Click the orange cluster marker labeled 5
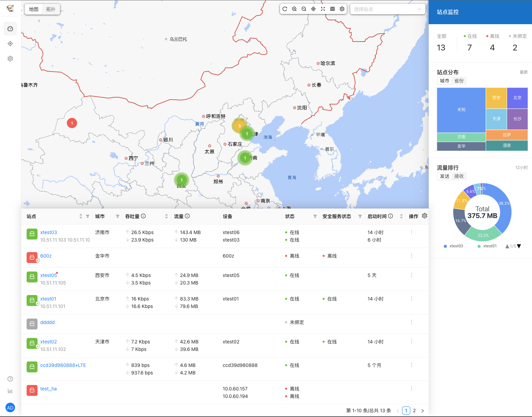Screen dimensions: 532x417 tap(240, 126)
